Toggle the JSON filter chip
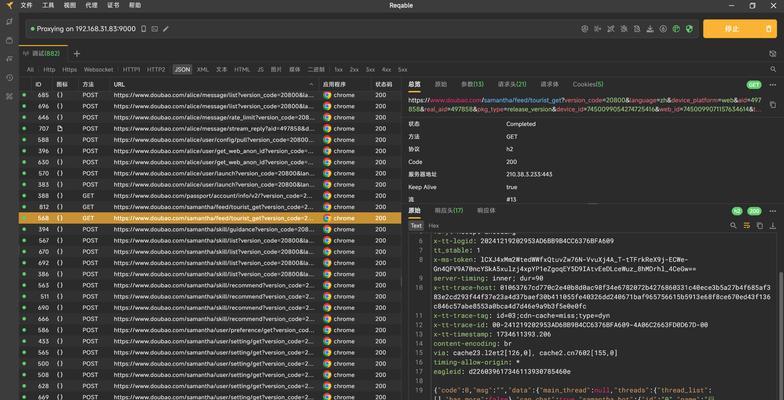The width and height of the screenshot is (784, 400). 182,70
